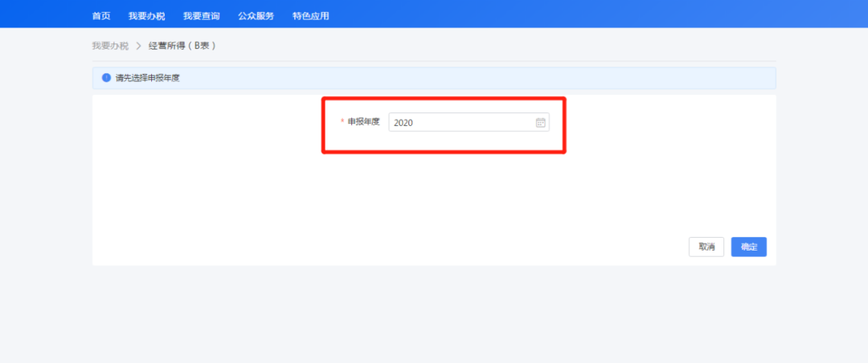Click the 取消 button

[706, 247]
